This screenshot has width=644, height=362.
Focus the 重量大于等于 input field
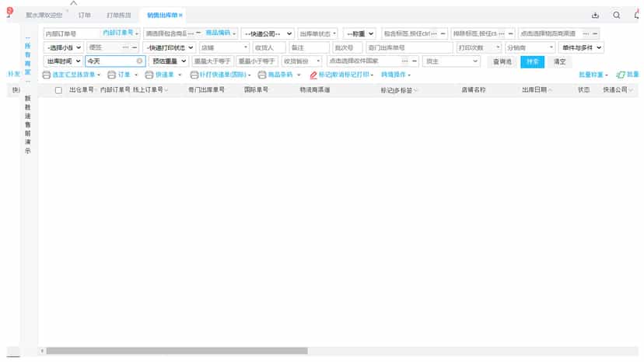(x=212, y=61)
